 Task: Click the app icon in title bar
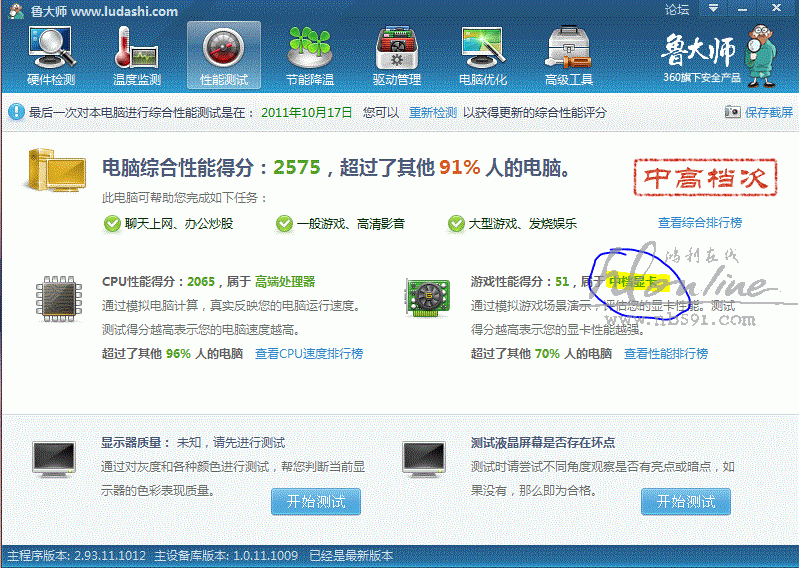[16, 10]
